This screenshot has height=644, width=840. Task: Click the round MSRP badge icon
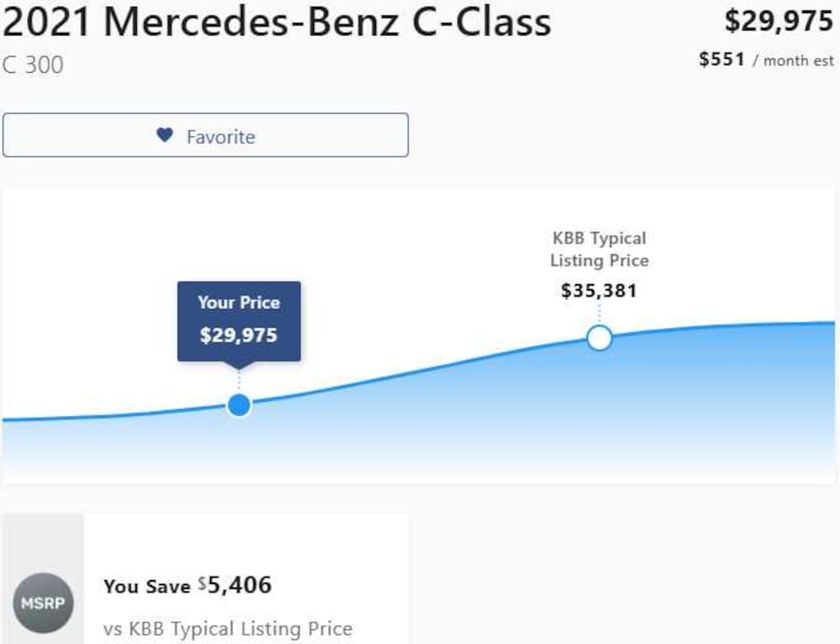[43, 603]
